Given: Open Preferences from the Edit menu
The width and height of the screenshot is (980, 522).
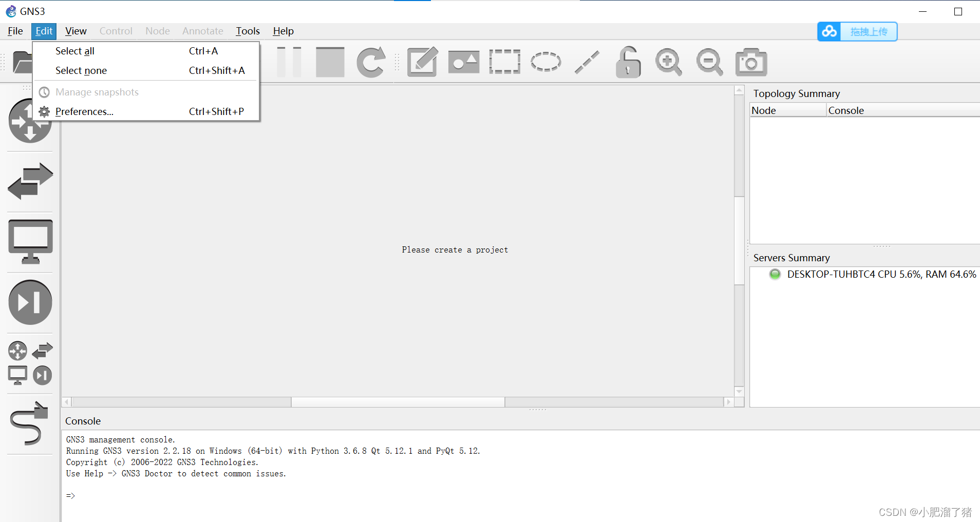Looking at the screenshot, I should [x=146, y=111].
